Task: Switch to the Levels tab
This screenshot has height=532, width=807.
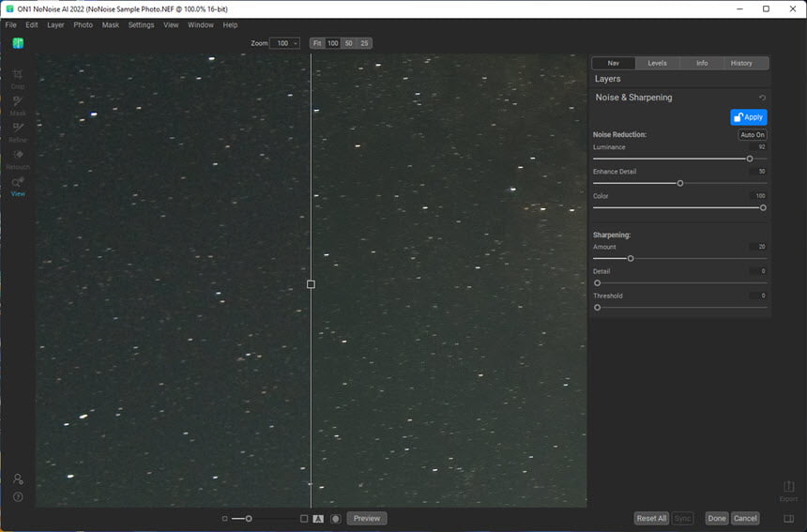Action: tap(657, 63)
